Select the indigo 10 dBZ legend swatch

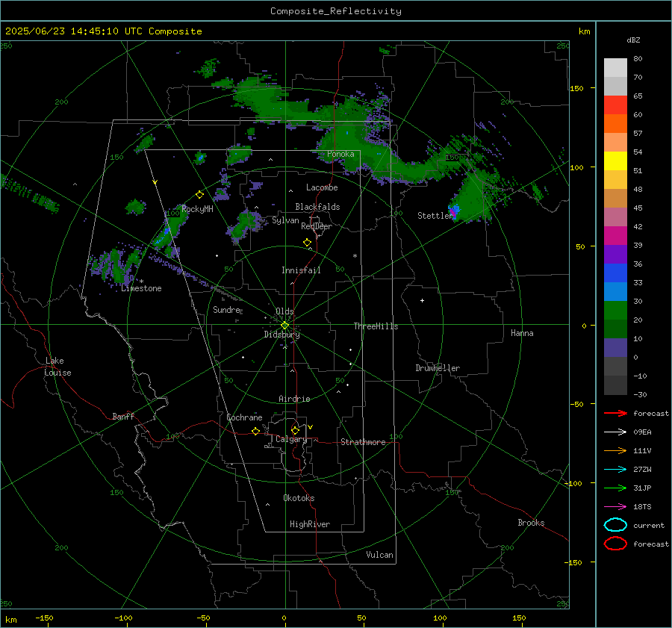[x=615, y=348]
